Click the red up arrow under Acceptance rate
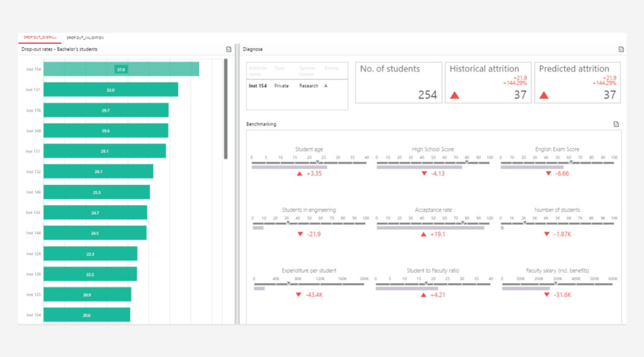 coord(422,235)
